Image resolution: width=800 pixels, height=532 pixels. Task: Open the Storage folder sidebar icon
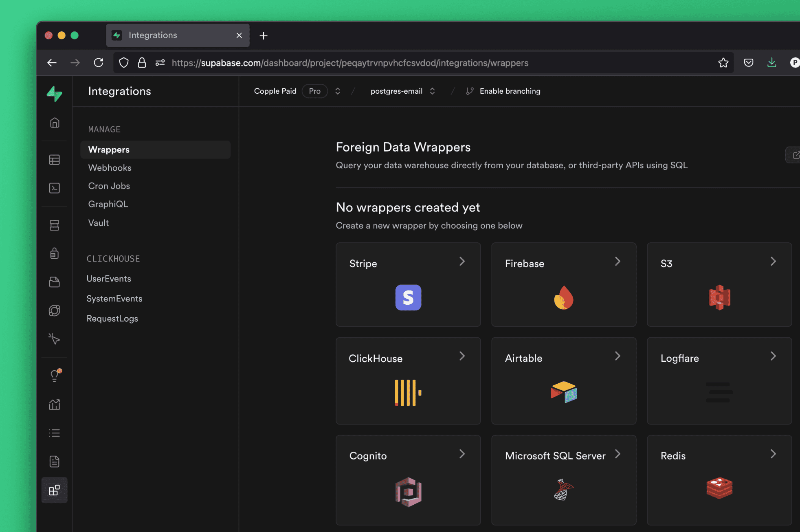pyautogui.click(x=55, y=282)
